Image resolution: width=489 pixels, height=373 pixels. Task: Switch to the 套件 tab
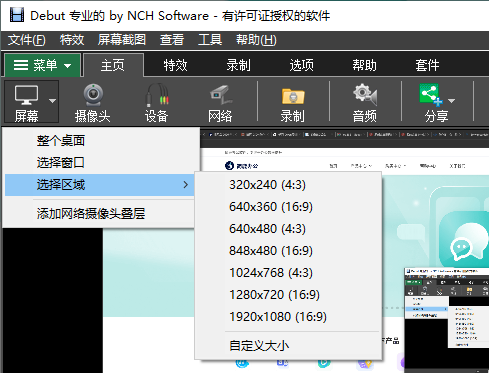[427, 65]
